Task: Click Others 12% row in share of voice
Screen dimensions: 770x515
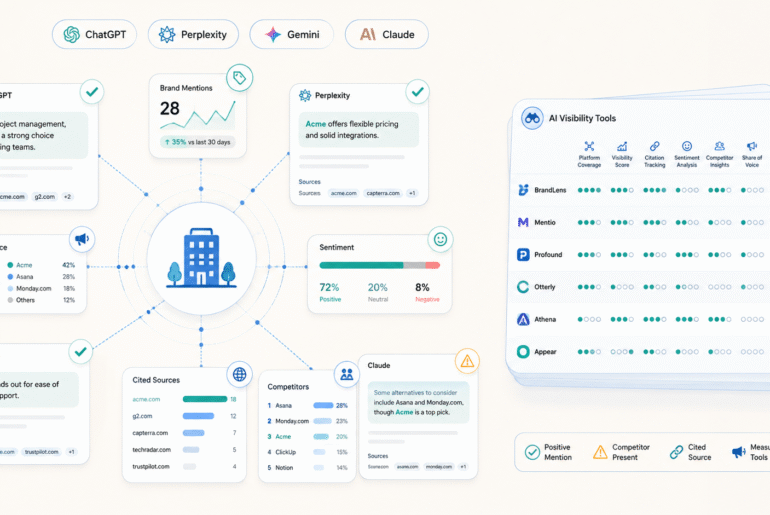Action: coord(41,300)
